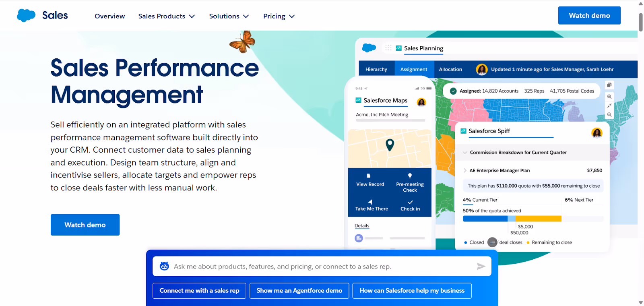Viewport: 644px width, 306px height.
Task: Tap Check in on phone mockup
Action: (410, 205)
